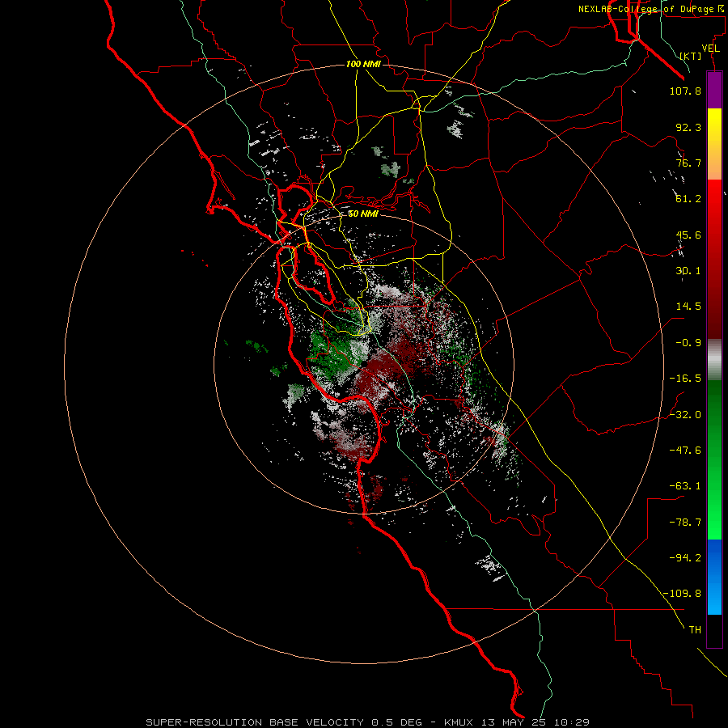Click the -63.1 velocity scale value
The image size is (728, 728).
(x=685, y=486)
